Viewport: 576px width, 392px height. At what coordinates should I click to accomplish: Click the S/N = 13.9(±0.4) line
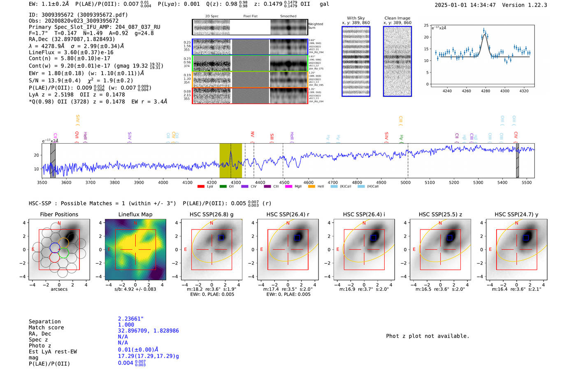point(81,81)
